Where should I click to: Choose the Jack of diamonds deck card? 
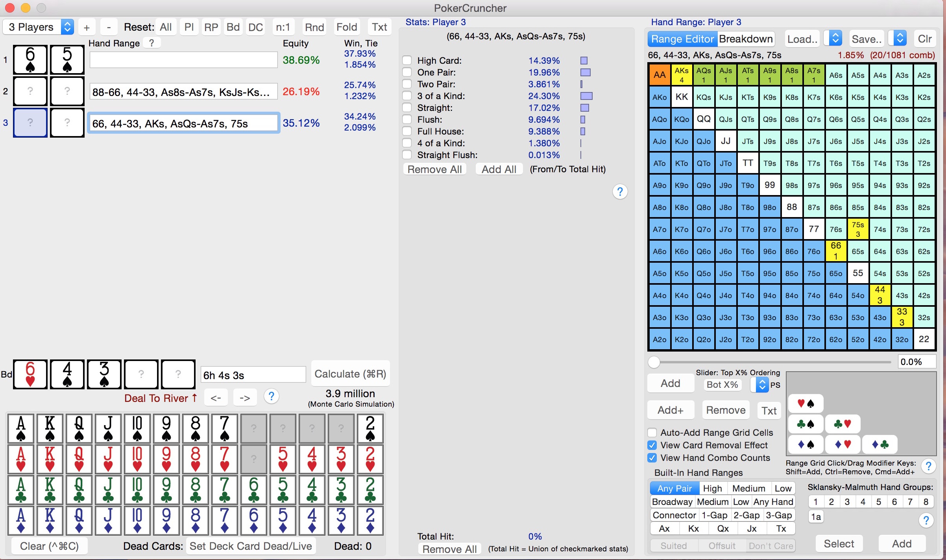[108, 520]
